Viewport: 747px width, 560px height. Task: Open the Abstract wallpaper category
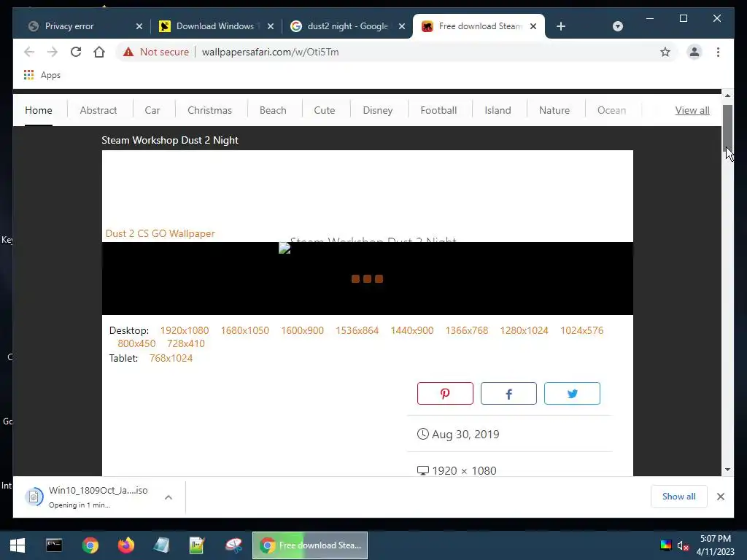pos(98,110)
